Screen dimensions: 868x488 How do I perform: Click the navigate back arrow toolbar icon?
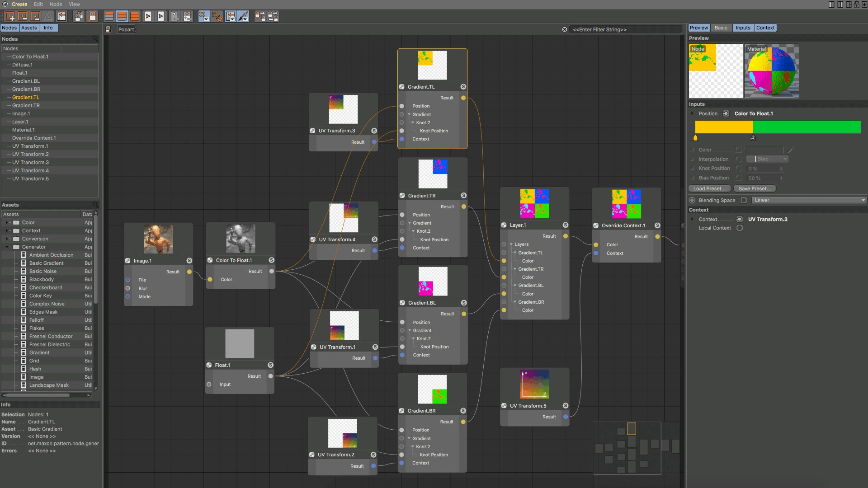[61, 16]
